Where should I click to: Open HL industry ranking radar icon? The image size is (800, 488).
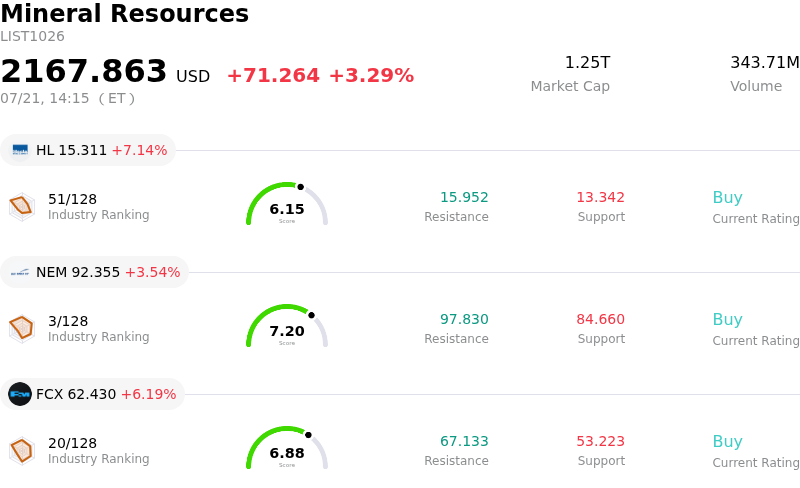pos(22,206)
